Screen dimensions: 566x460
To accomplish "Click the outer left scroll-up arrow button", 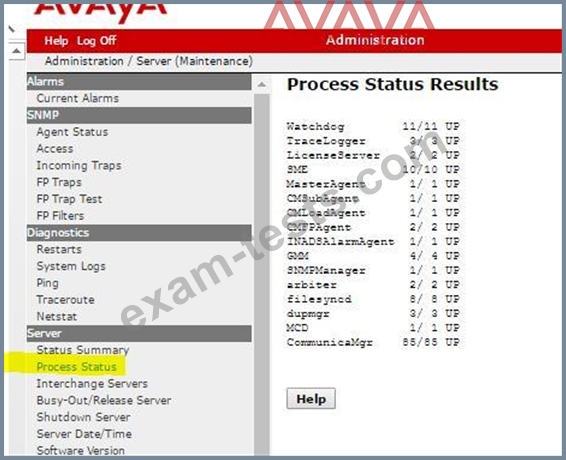I will click(x=16, y=51).
